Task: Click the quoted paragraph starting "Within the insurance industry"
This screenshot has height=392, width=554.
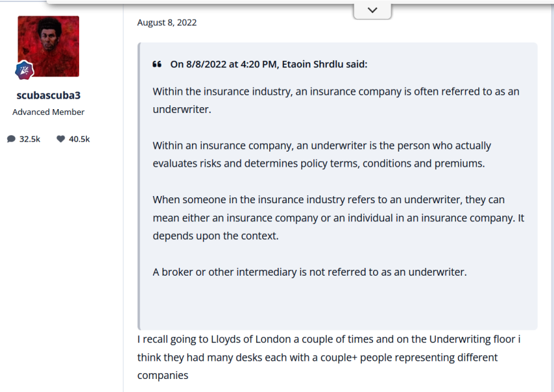Action: pyautogui.click(x=336, y=91)
